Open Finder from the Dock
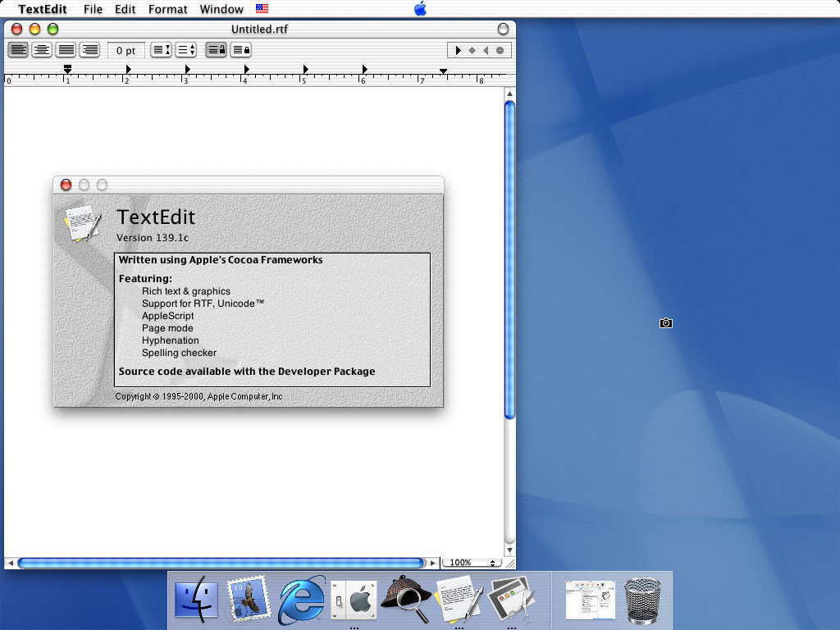The width and height of the screenshot is (840, 630). coord(196,600)
